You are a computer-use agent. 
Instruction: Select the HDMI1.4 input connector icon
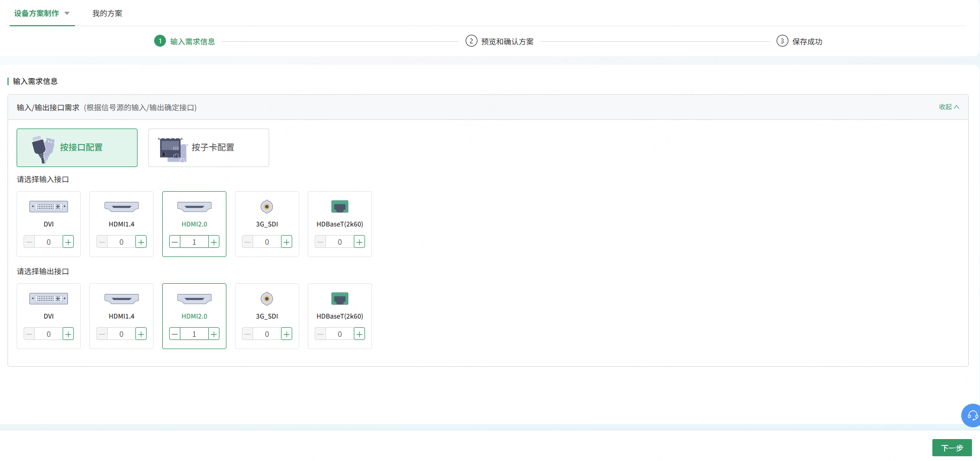pos(121,207)
